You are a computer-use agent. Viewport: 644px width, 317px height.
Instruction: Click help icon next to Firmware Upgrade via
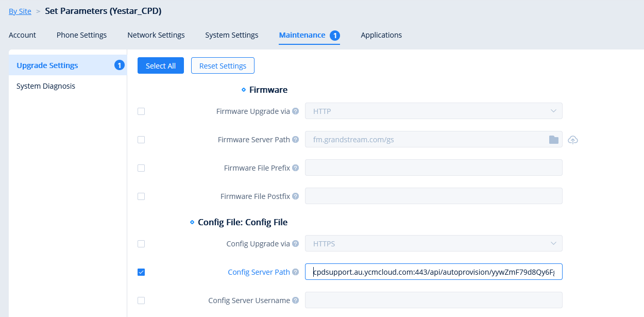(296, 111)
